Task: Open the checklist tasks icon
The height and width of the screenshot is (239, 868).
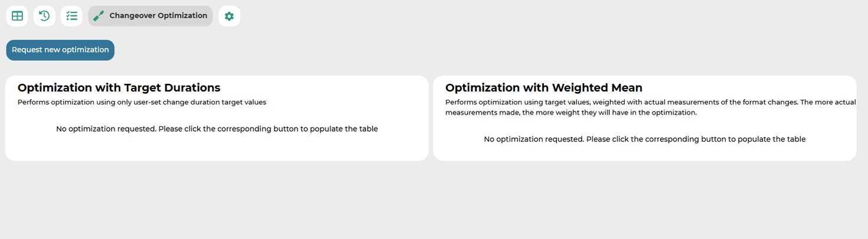Action: [x=71, y=16]
